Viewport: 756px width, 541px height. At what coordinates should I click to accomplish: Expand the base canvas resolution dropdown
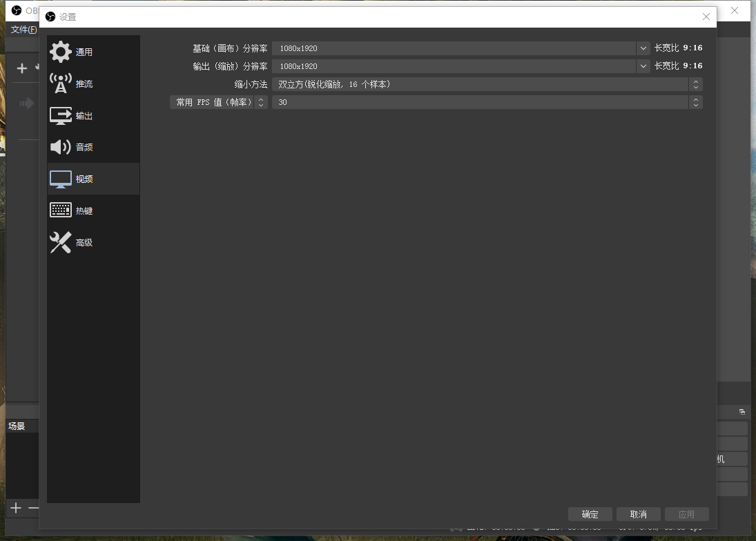click(643, 48)
